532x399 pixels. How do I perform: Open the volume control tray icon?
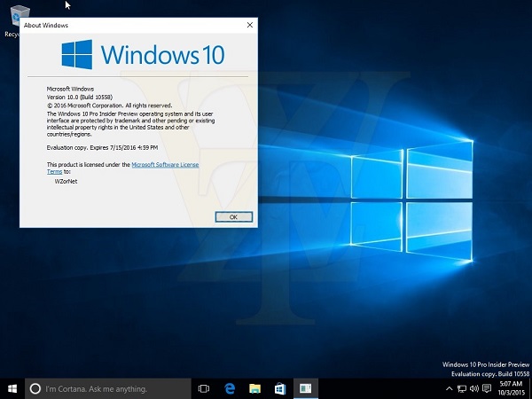pyautogui.click(x=474, y=389)
